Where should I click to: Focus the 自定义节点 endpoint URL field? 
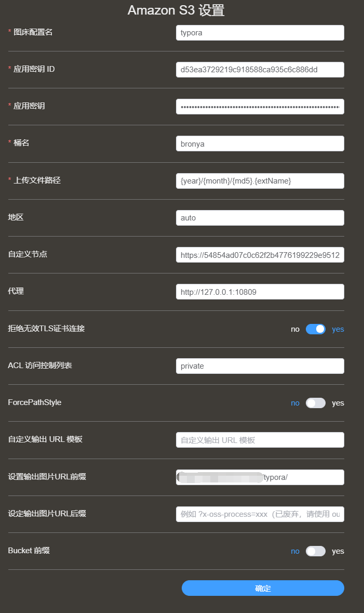260,255
